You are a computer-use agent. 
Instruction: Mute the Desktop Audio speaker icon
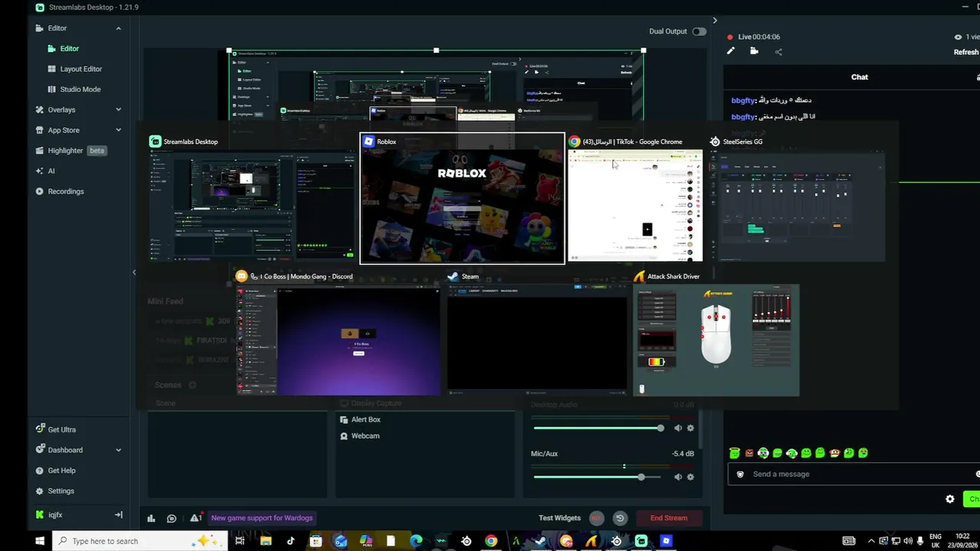point(678,428)
